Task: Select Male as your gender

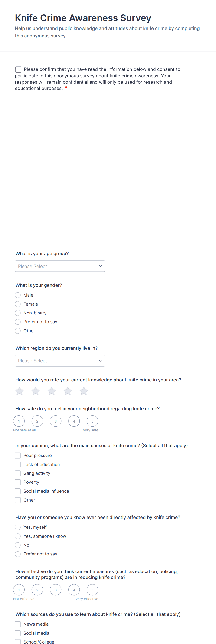Action: (18, 295)
